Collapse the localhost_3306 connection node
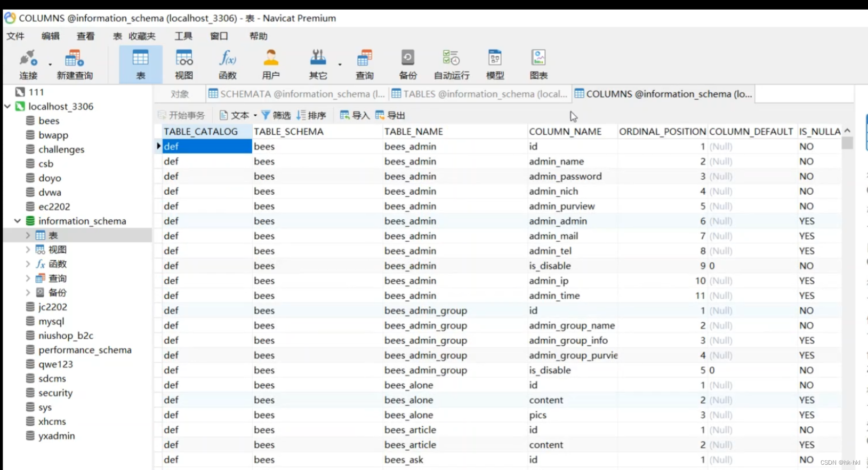868x470 pixels. (x=7, y=106)
